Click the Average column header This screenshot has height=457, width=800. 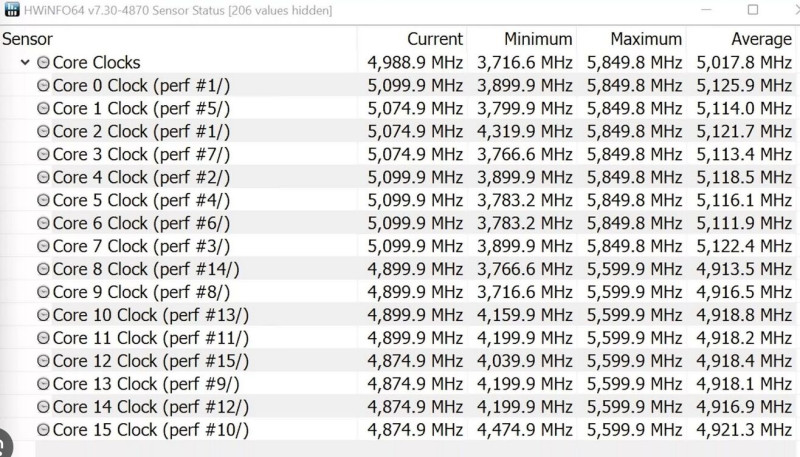click(761, 39)
